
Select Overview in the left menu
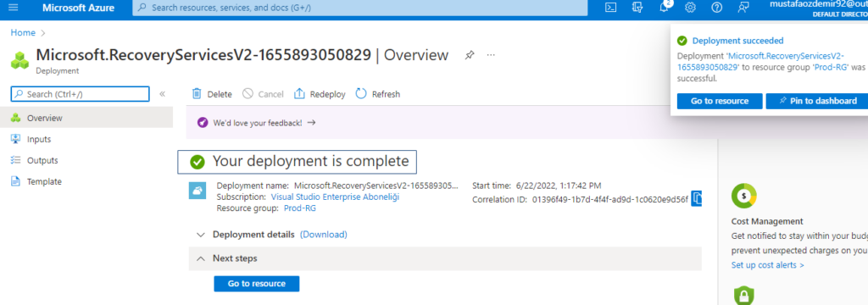86,118
